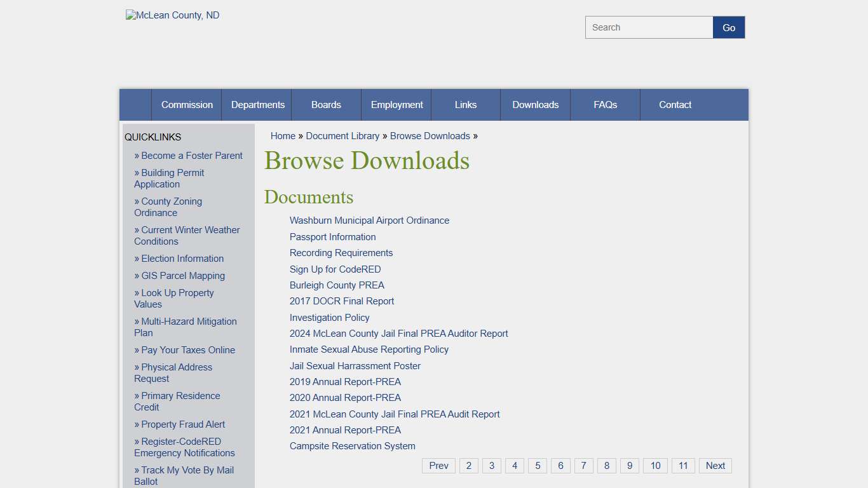Screen dimensions: 868x488
Task: Click the Prev pagination control
Action: pyautogui.click(x=438, y=465)
